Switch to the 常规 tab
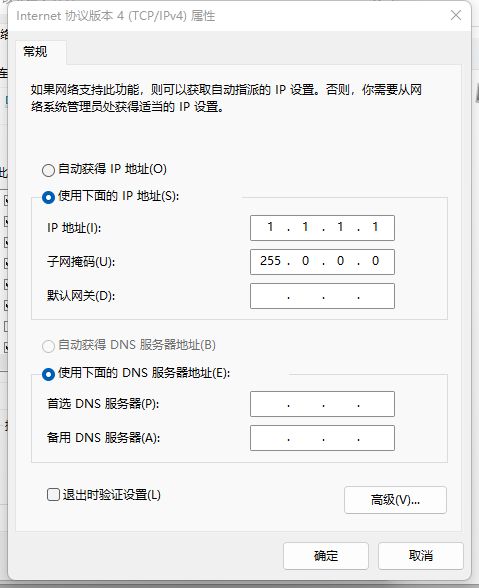479x588 pixels. (35, 51)
